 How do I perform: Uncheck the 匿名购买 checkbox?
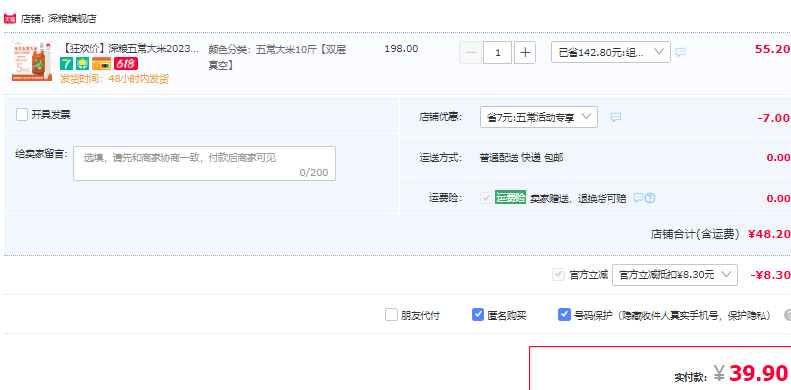478,315
